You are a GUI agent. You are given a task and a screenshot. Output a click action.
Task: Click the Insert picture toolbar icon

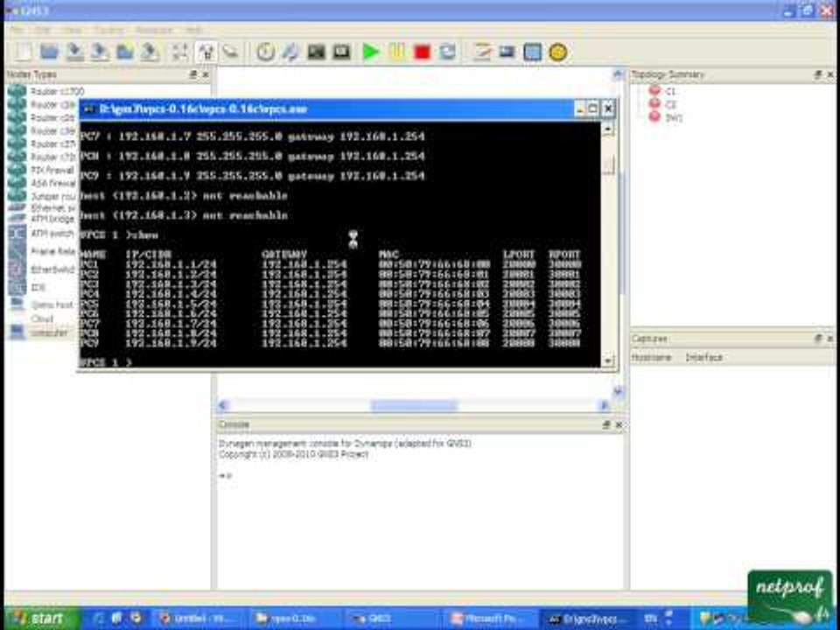(507, 52)
